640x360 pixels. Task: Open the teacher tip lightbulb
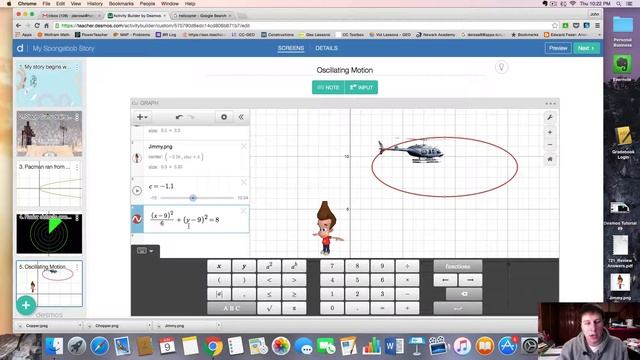pyautogui.click(x=501, y=67)
